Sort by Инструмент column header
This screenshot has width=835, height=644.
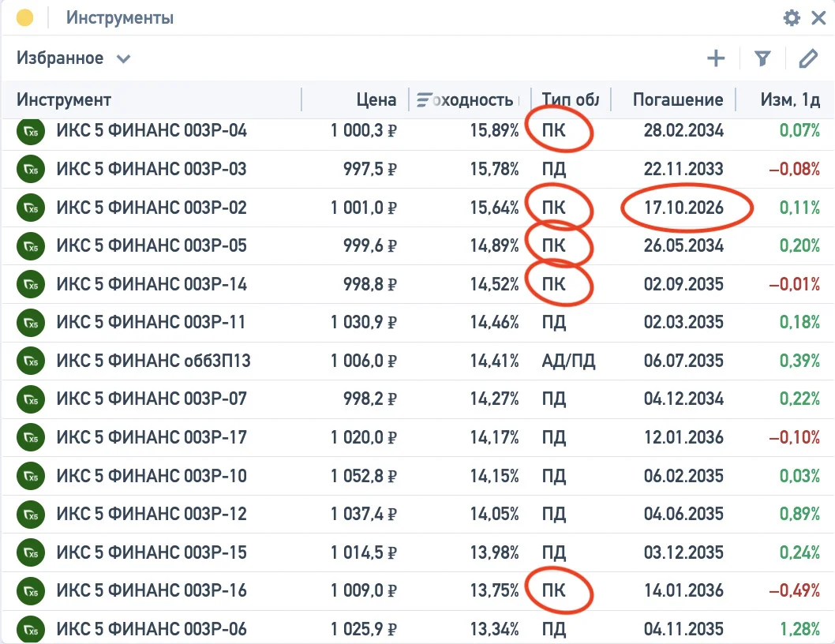(x=64, y=99)
